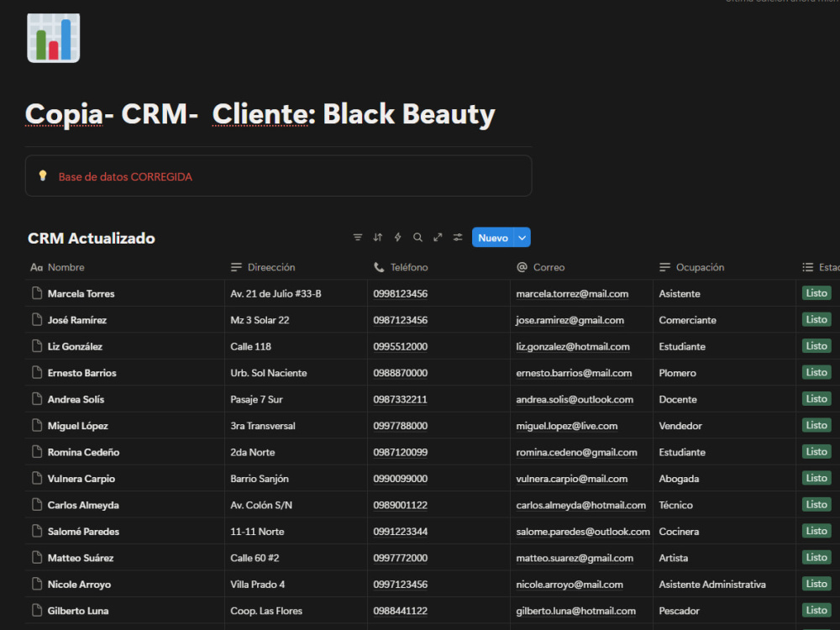Open the email link liz.gonzalez@hotmail.com
This screenshot has width=840, height=630.
(573, 347)
